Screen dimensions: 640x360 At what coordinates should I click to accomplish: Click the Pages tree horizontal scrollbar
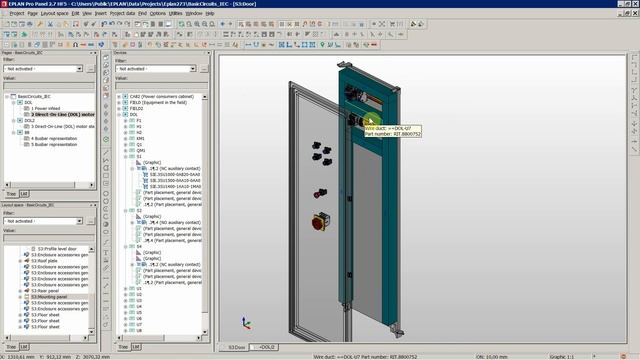coord(49,185)
